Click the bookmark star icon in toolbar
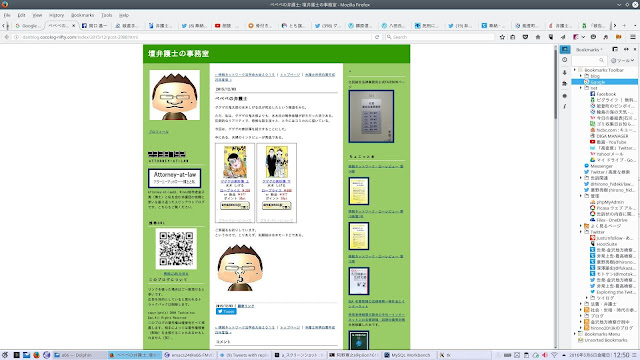This screenshot has width=640, height=360. tap(502, 37)
